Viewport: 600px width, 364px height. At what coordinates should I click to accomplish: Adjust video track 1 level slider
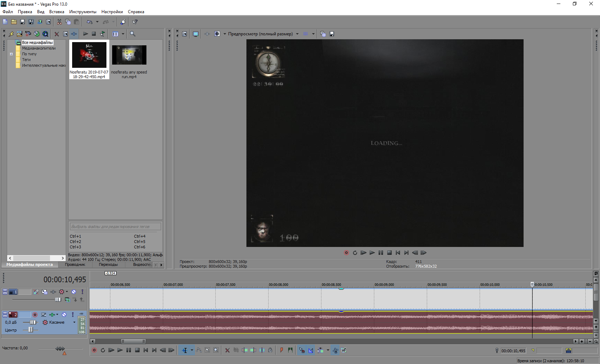click(58, 300)
